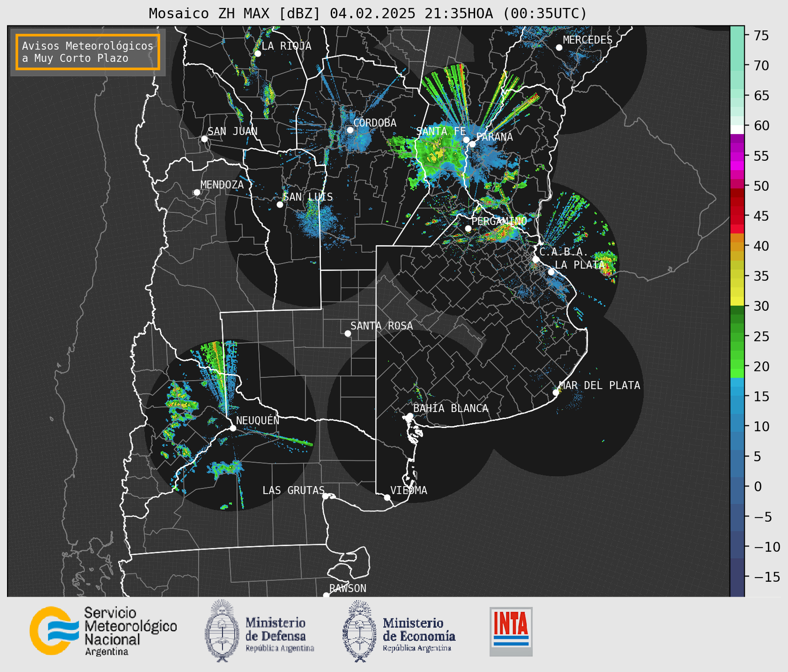
Task: Click the INTA logo
Action: tap(511, 631)
